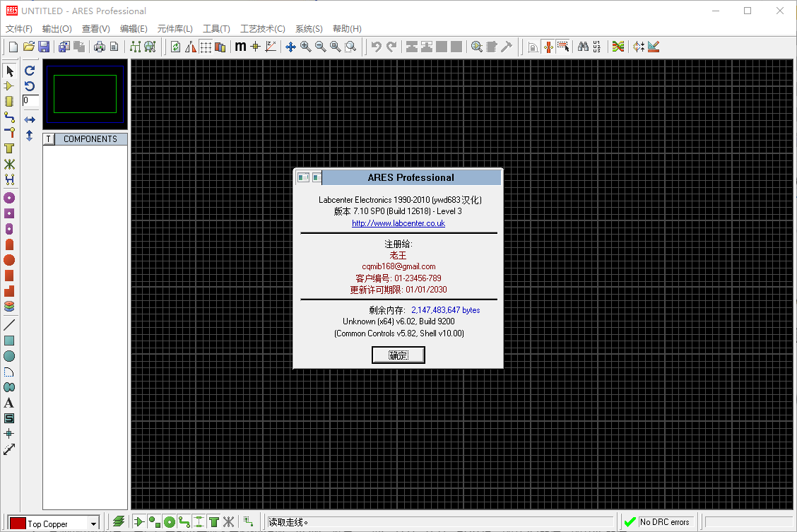Click the overview window board thumbnail
This screenshot has width=797, height=532.
85,94
